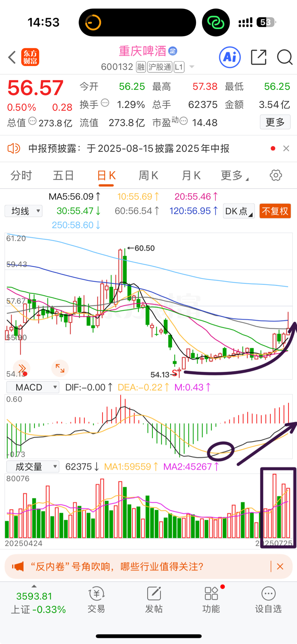Tap the fullscreen expand chart icon
The height and width of the screenshot is (644, 297).
[60, 368]
